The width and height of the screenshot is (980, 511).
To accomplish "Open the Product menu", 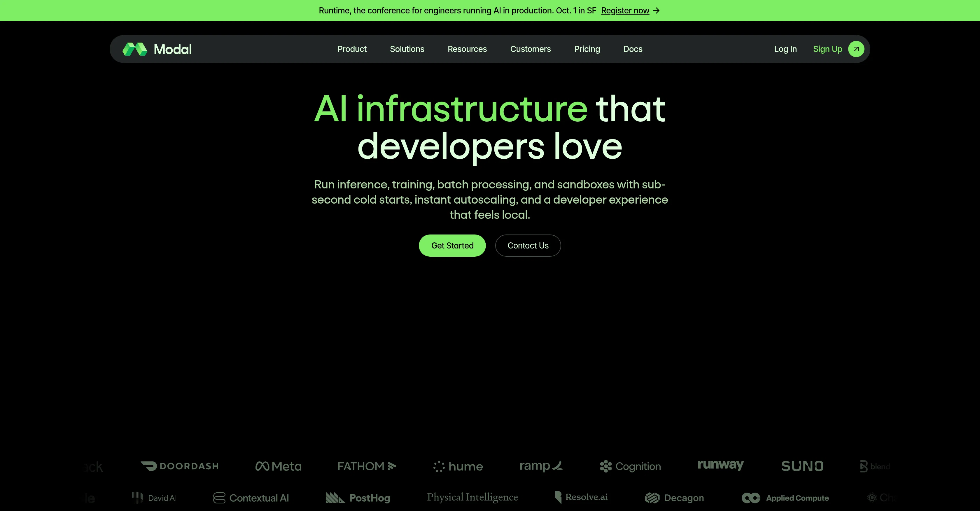I will (x=352, y=49).
